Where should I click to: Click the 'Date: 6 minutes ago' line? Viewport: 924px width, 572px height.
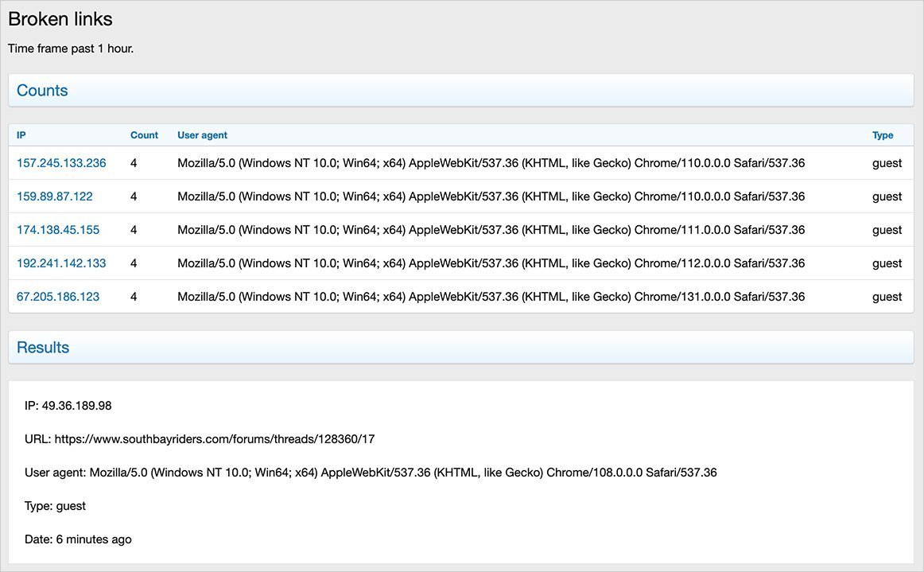tap(78, 539)
